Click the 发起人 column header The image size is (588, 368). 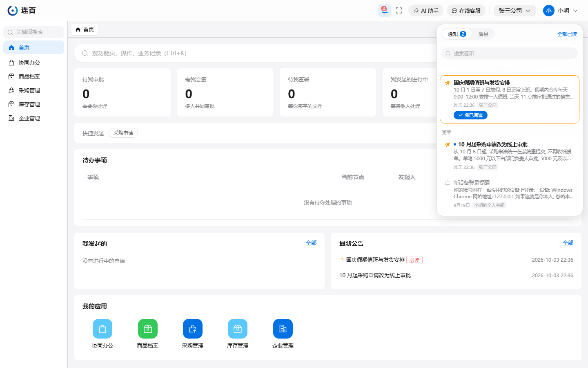tap(407, 177)
